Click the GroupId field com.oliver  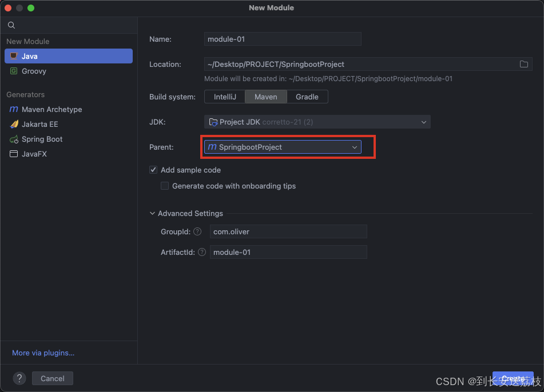[x=288, y=231]
